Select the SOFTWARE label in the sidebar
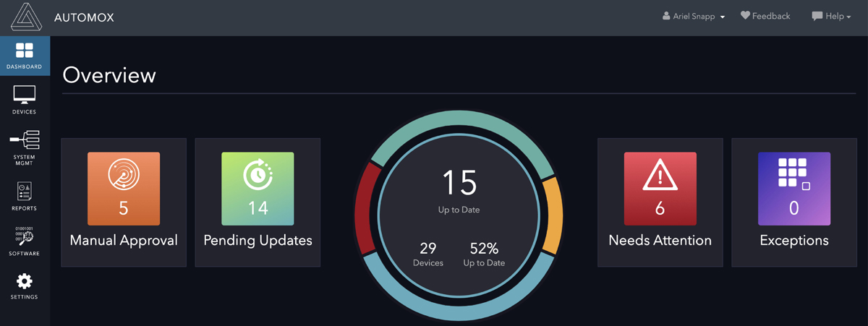868x326 pixels. pos(25,254)
